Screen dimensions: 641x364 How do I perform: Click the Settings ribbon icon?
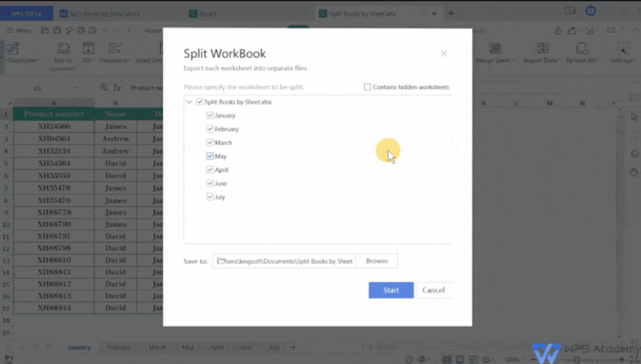[x=623, y=49]
